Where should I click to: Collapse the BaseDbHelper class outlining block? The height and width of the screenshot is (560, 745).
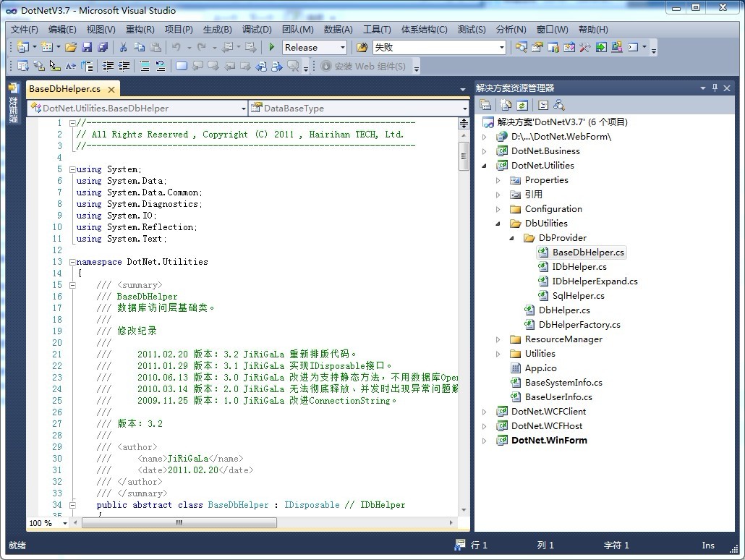(72, 505)
